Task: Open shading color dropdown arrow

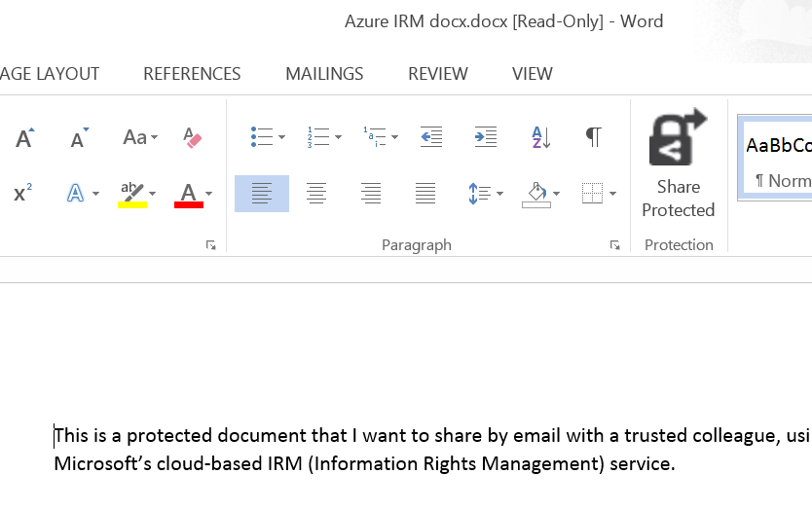Action: [556, 194]
